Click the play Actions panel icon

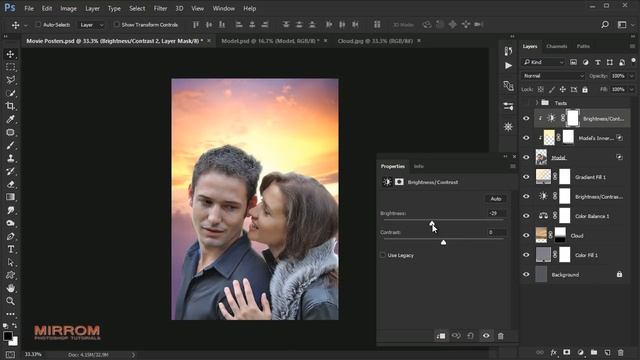point(508,66)
